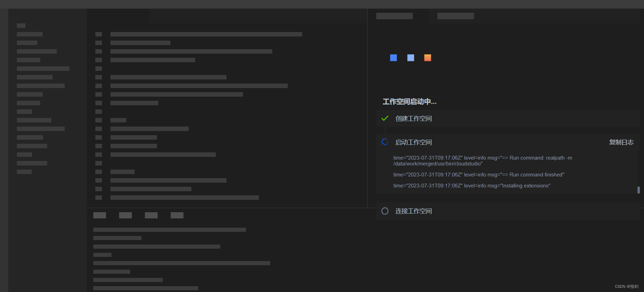Copy the log with 复制日志
The image size is (644, 292).
[621, 142]
